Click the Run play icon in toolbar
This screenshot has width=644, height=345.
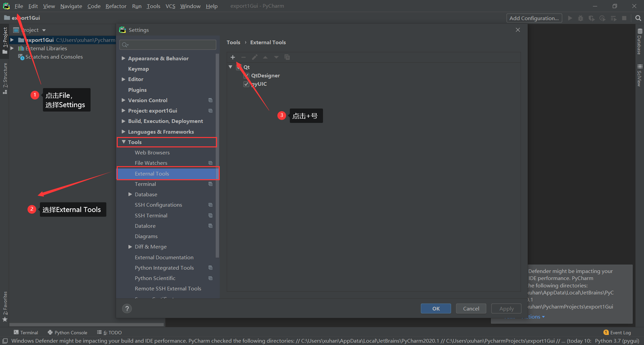[570, 18]
